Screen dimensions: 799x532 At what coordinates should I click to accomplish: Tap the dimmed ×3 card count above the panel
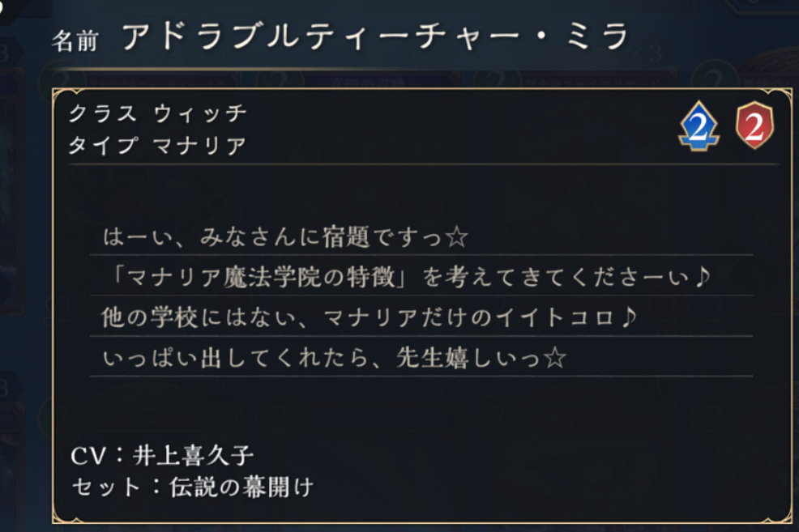click(644, 53)
